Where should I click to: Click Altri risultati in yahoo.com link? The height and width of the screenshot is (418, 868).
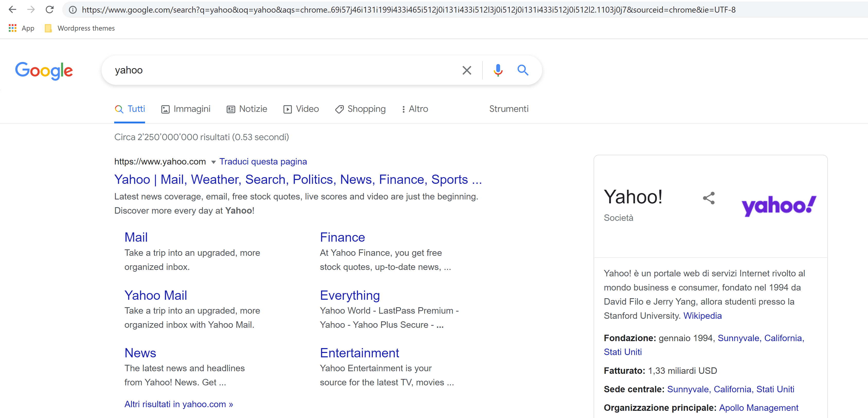click(178, 404)
